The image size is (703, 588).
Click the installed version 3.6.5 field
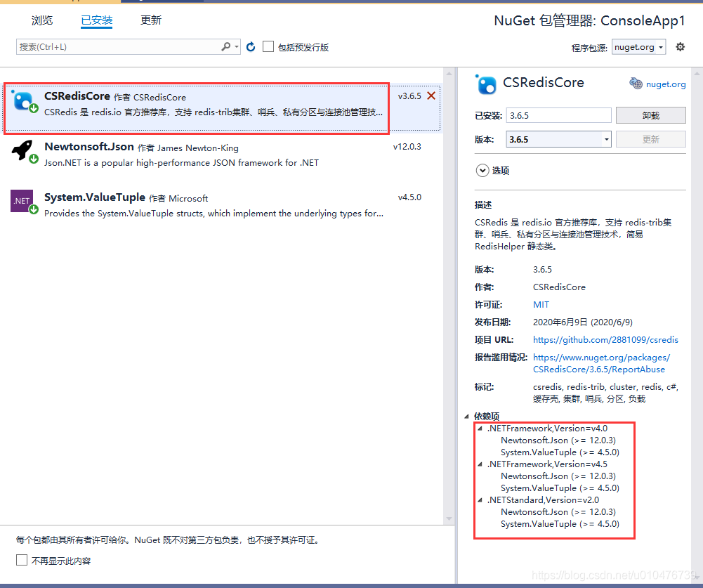point(558,115)
